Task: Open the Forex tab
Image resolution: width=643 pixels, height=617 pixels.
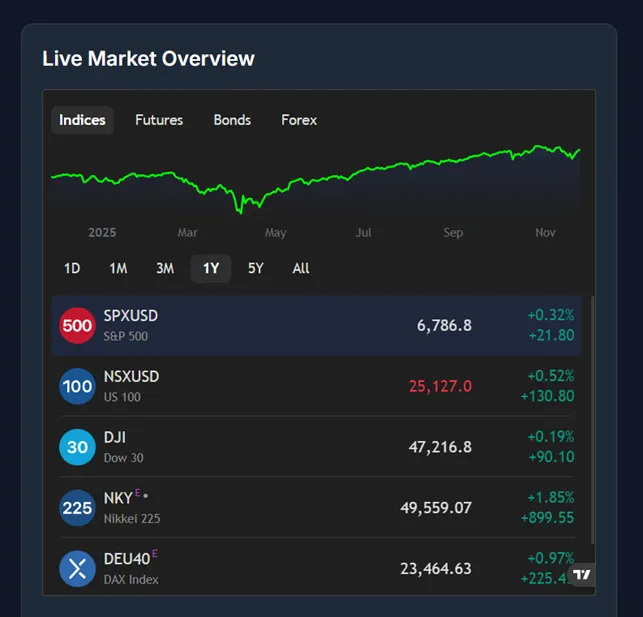Action: pos(299,120)
